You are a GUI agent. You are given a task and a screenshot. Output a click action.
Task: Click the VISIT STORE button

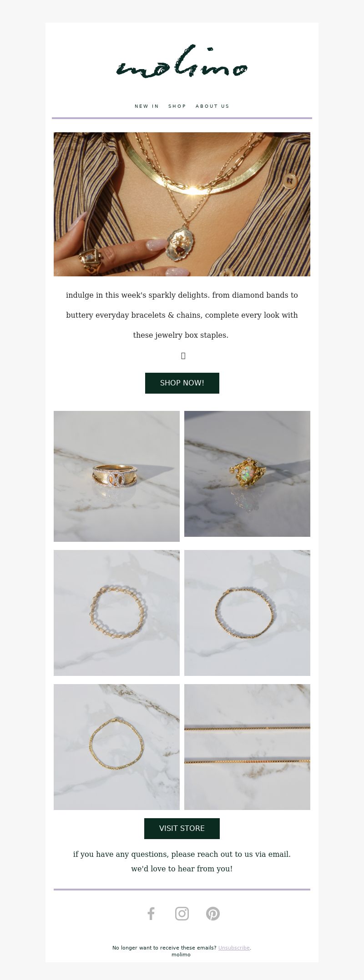(182, 829)
